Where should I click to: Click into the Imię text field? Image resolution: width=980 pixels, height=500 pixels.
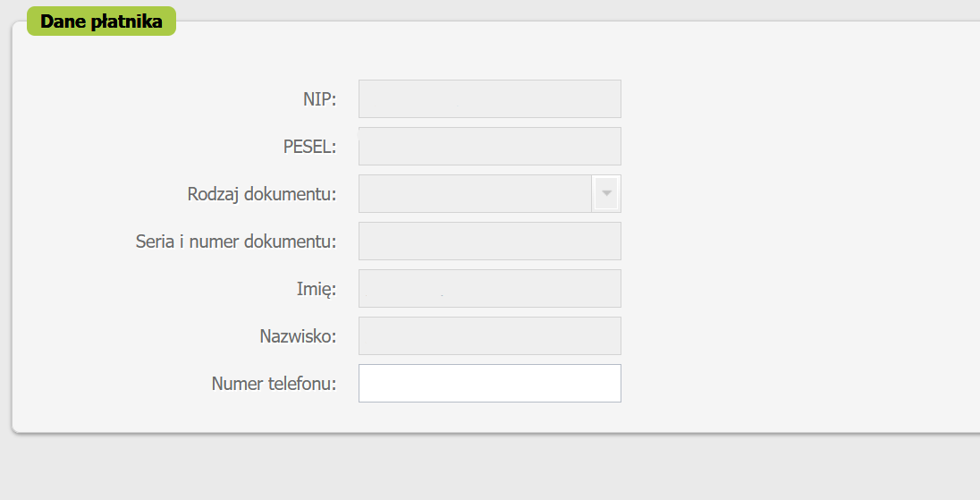pyautogui.click(x=490, y=289)
